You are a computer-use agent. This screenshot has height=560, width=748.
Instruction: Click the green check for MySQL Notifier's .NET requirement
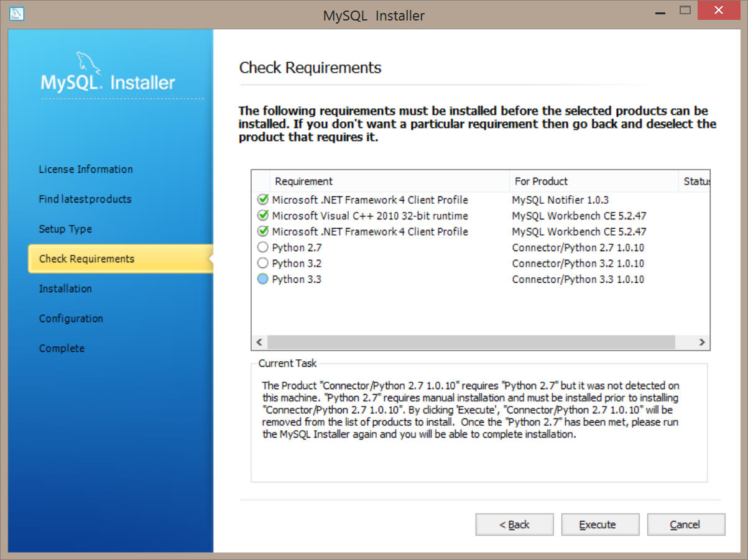[x=262, y=200]
